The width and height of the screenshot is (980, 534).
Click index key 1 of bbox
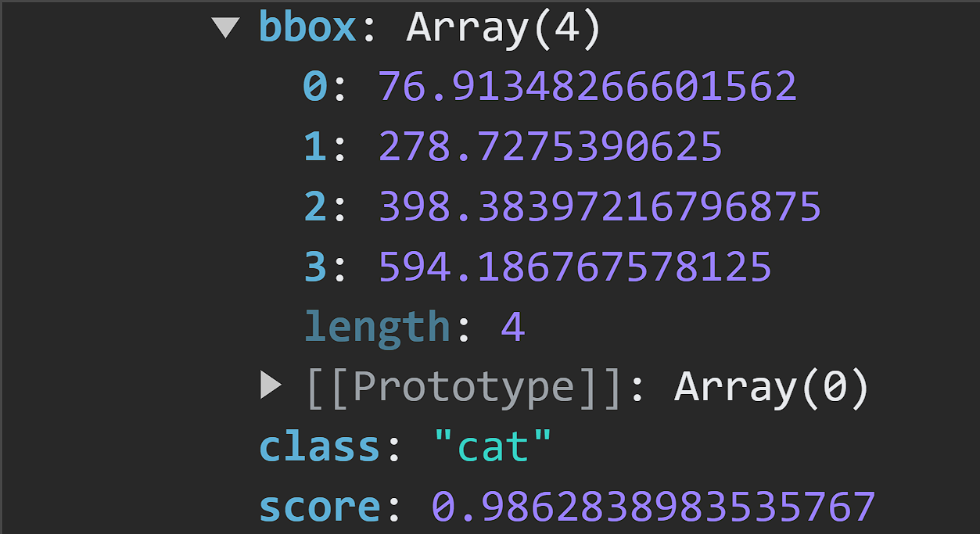[316, 146]
